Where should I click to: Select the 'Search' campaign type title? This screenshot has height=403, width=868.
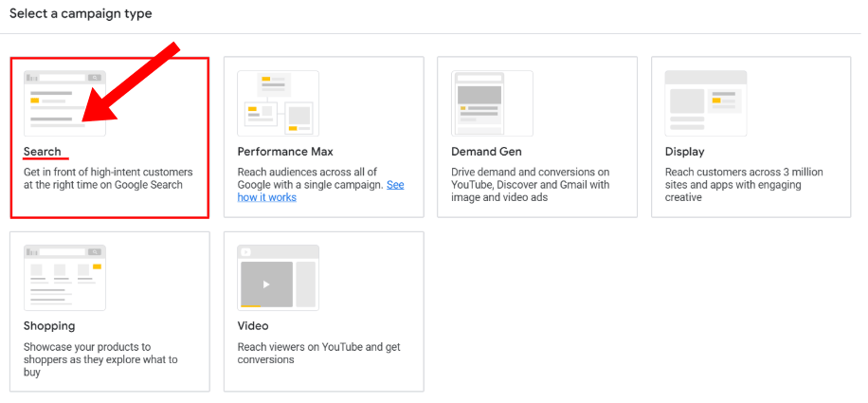(43, 152)
